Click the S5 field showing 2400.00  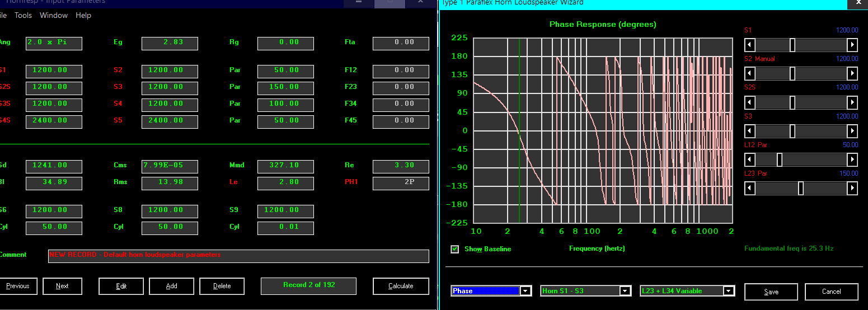[x=170, y=121]
